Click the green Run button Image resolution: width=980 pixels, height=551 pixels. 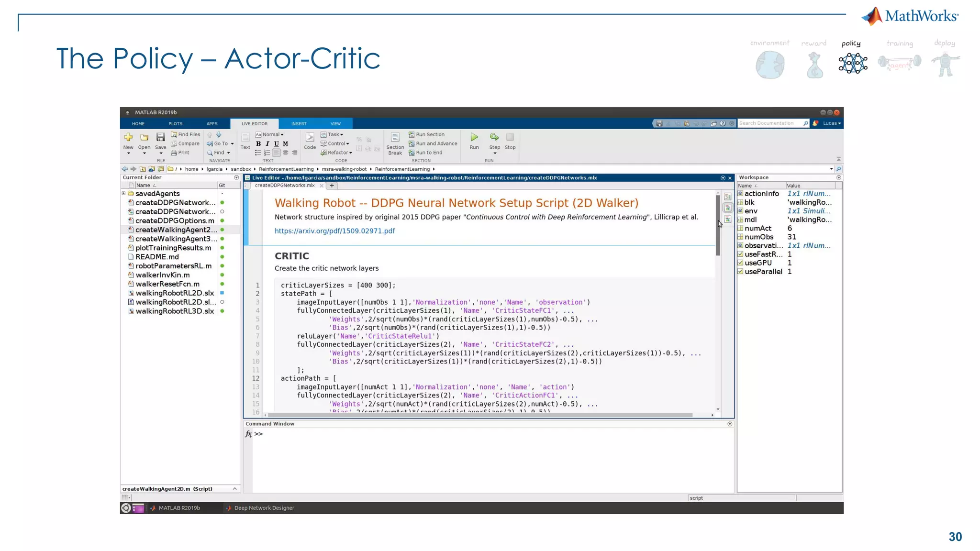point(474,138)
